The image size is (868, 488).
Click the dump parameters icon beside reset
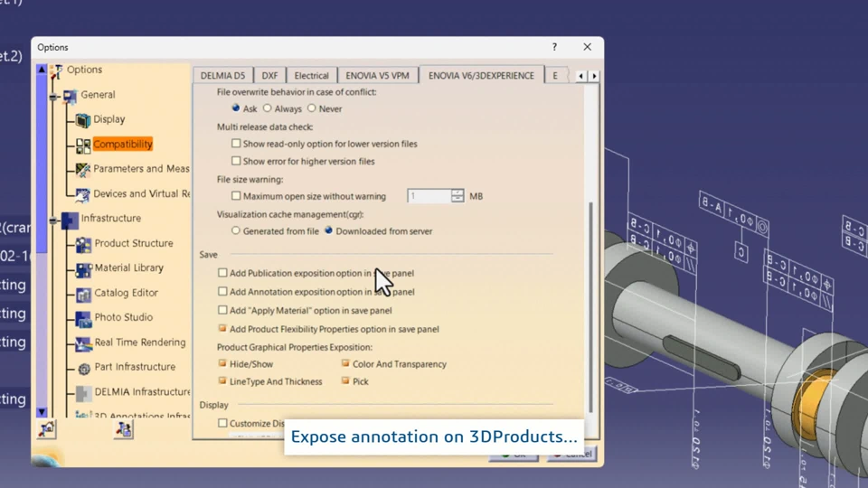124,428
